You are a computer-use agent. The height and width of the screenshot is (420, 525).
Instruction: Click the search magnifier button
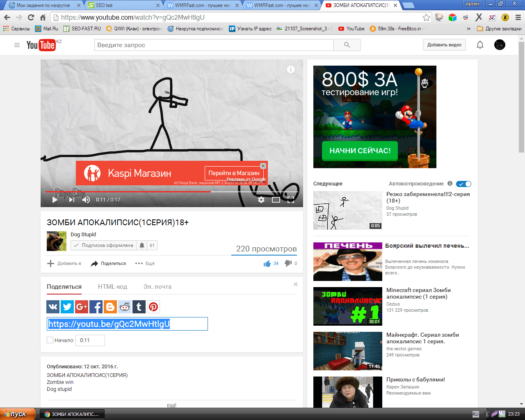pos(347,45)
